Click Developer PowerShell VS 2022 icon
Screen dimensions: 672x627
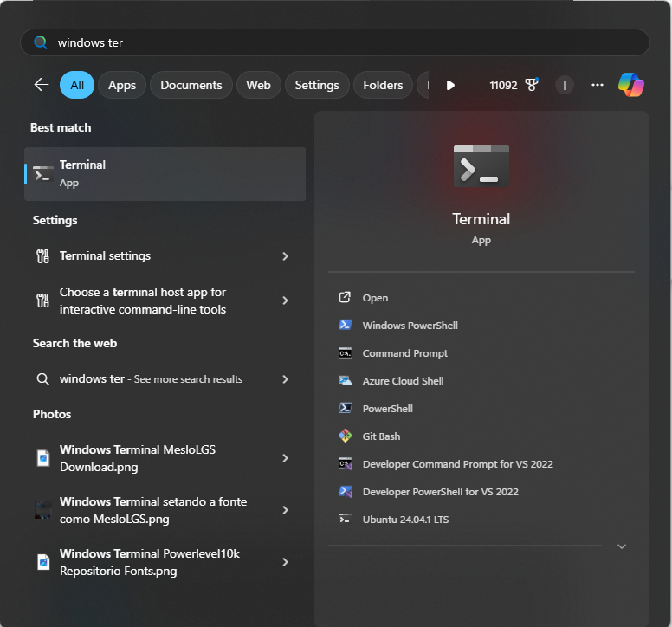coord(346,492)
